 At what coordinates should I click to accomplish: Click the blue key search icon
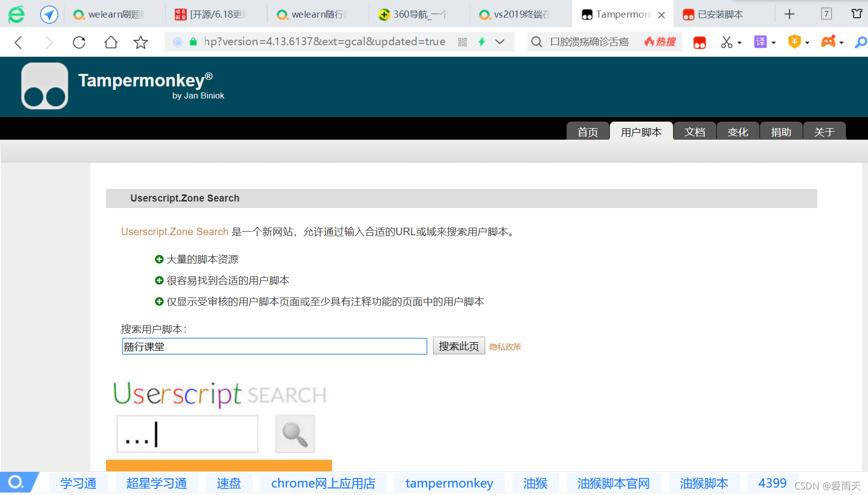pyautogui.click(x=860, y=42)
